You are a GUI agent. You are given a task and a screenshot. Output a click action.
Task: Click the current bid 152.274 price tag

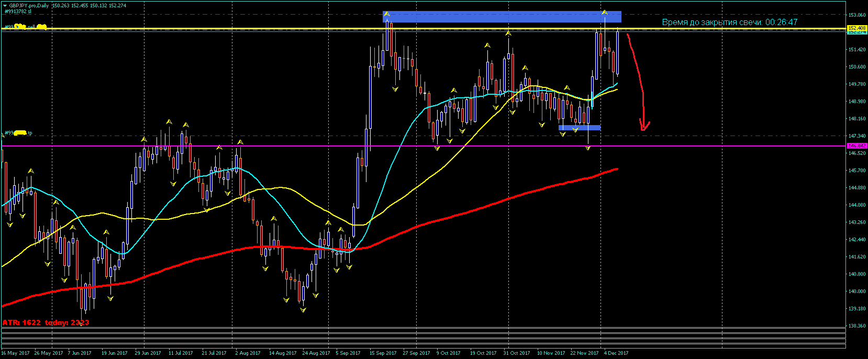857,32
